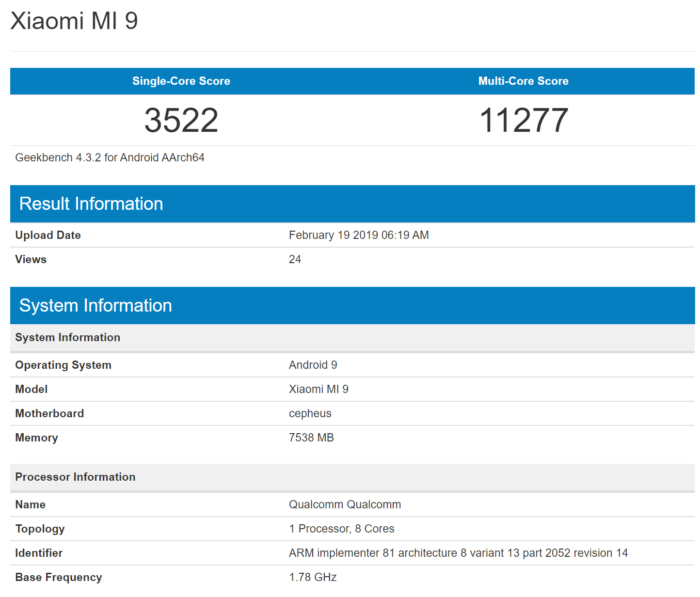Click the multi-core score value 11277
This screenshot has width=700, height=597.
coord(523,120)
